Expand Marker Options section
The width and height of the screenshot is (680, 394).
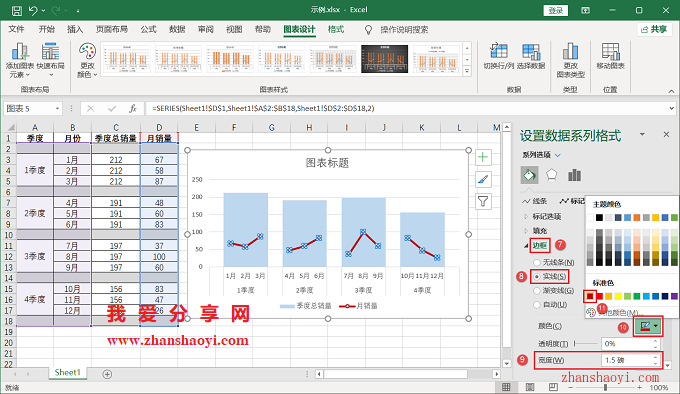tap(526, 216)
